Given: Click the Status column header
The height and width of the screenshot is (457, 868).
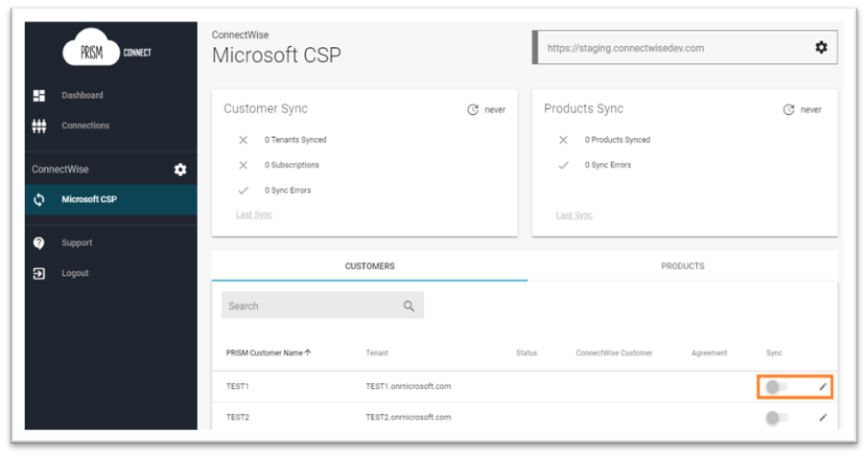Looking at the screenshot, I should [x=527, y=353].
